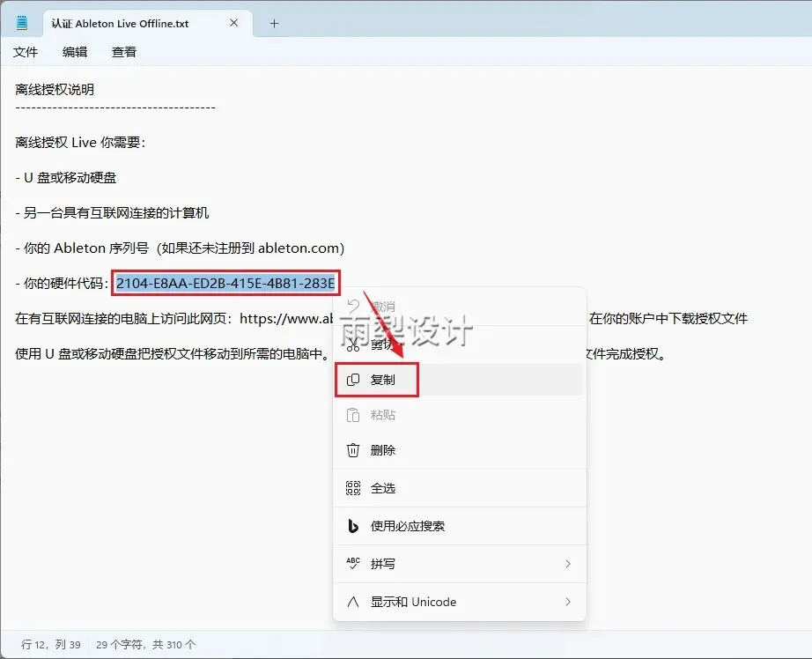Add a new tab with plus button

pyautogui.click(x=274, y=23)
